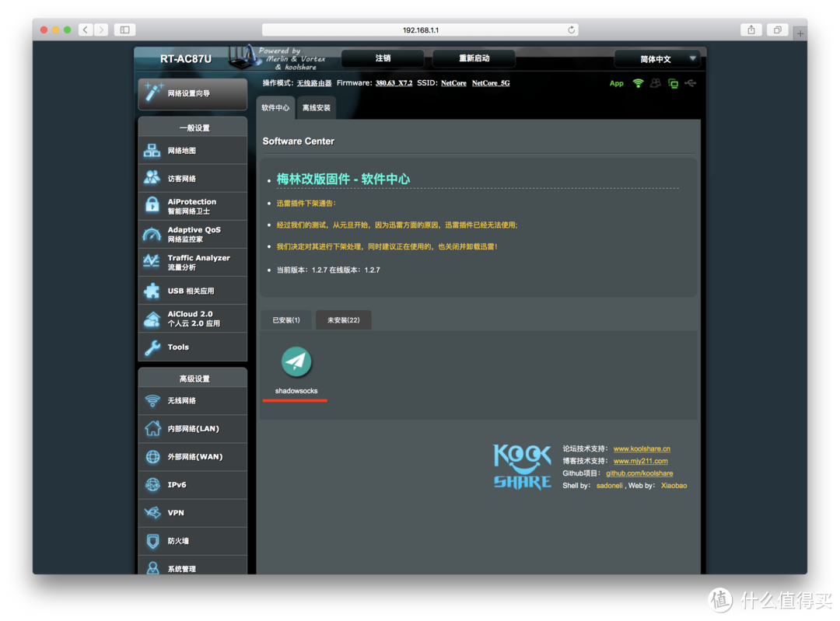Open the 简体中文 language dropdown
Viewport: 840px width, 621px height.
point(656,59)
